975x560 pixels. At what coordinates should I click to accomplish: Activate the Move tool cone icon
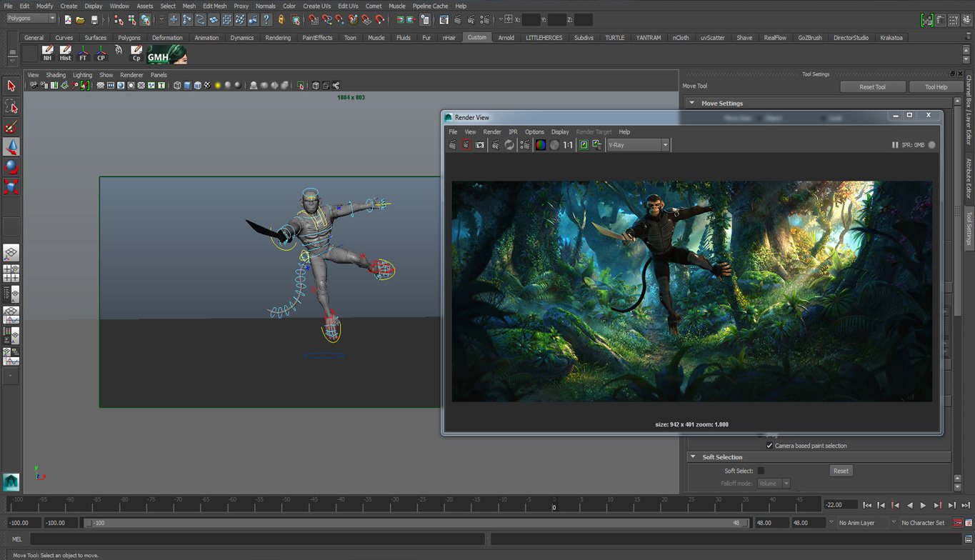[11, 146]
